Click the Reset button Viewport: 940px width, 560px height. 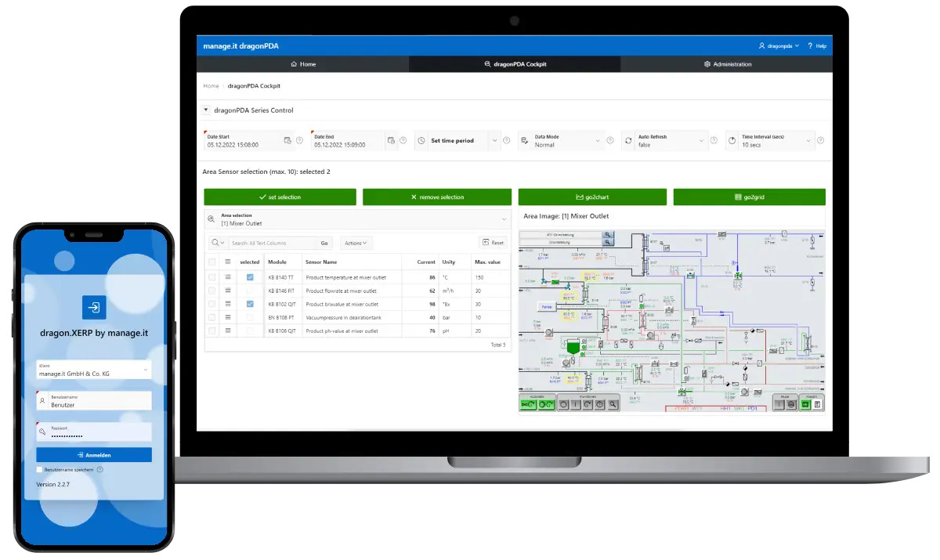(x=493, y=243)
